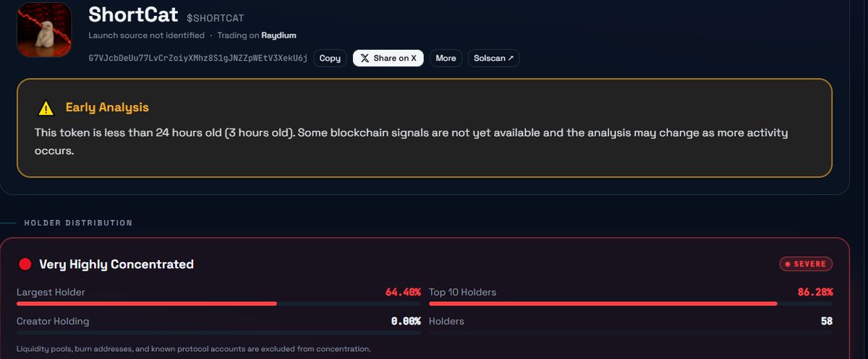Click the SEVERE risk badge
This screenshot has height=359, width=868.
[806, 264]
